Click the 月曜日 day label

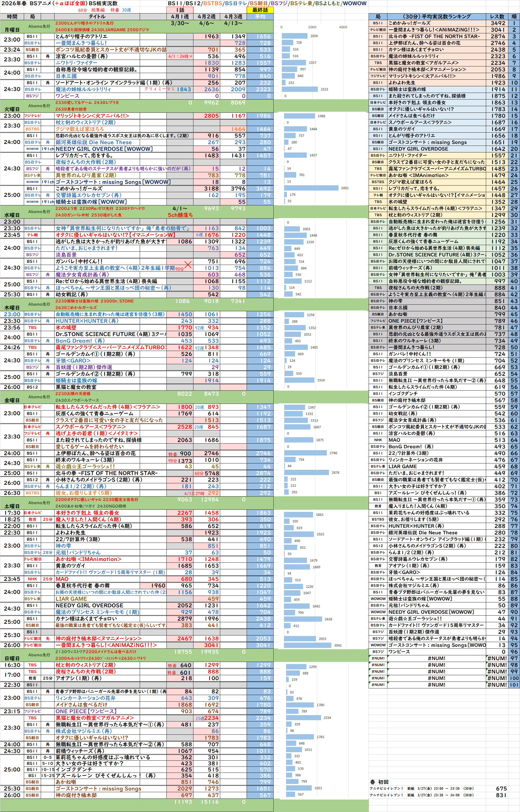coord(12,30)
